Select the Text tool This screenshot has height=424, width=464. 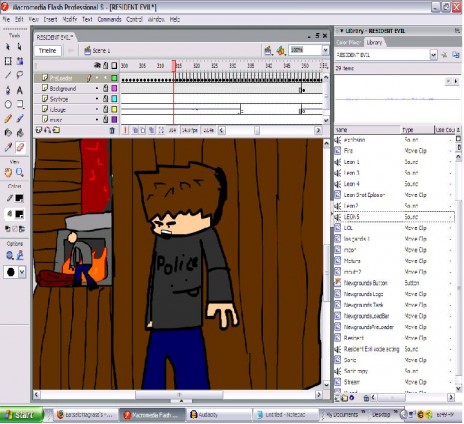tap(20, 90)
